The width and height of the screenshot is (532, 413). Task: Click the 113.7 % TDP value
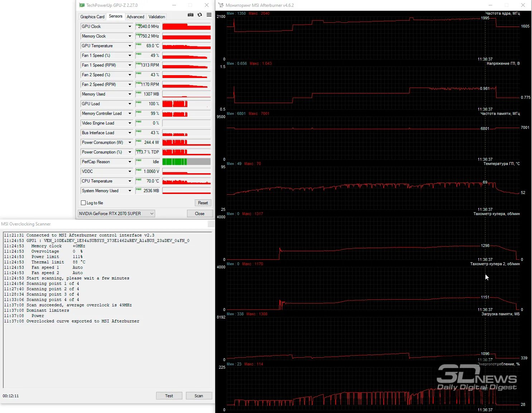click(x=148, y=152)
